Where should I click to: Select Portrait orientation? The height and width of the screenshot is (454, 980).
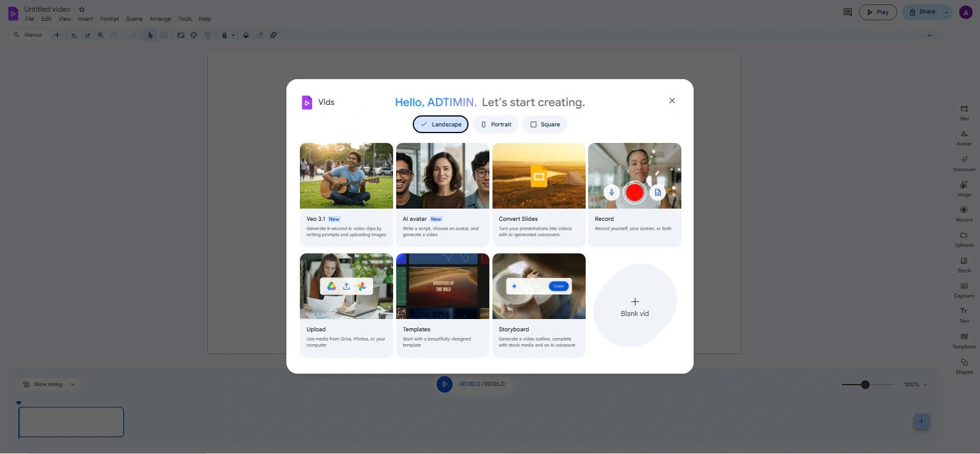pyautogui.click(x=496, y=125)
